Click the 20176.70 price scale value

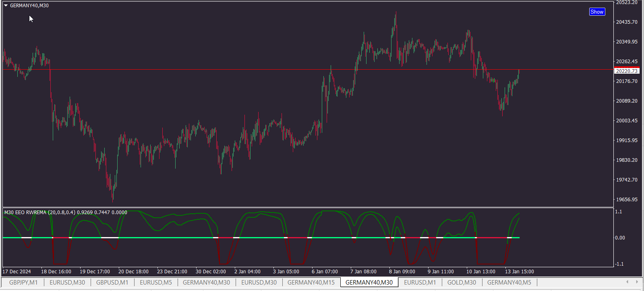pos(627,81)
